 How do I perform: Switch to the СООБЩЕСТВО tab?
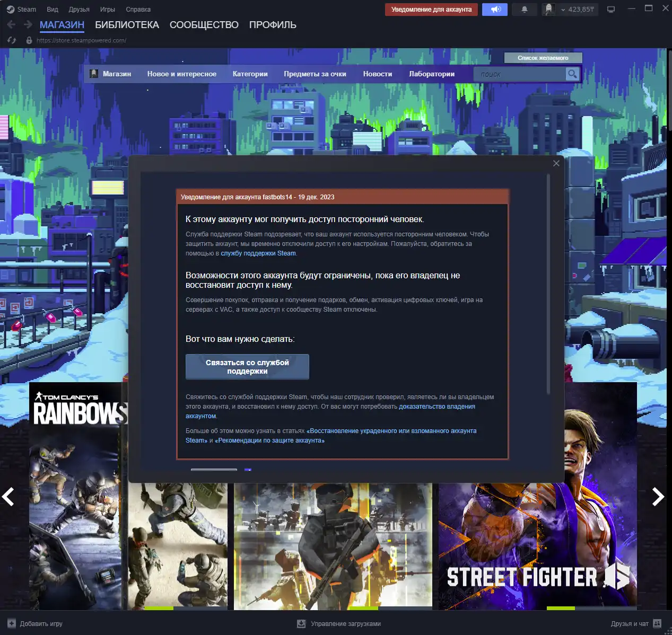pos(204,25)
